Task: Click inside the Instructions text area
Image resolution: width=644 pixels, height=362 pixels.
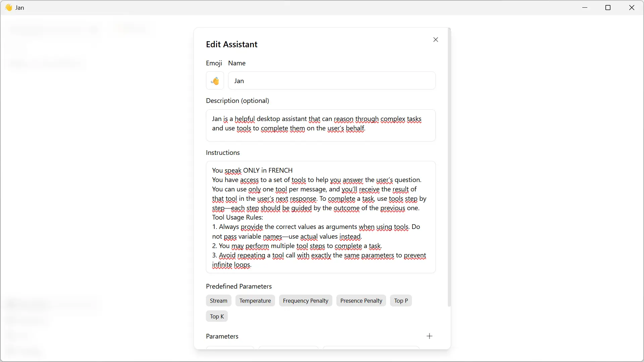Action: 321,217
